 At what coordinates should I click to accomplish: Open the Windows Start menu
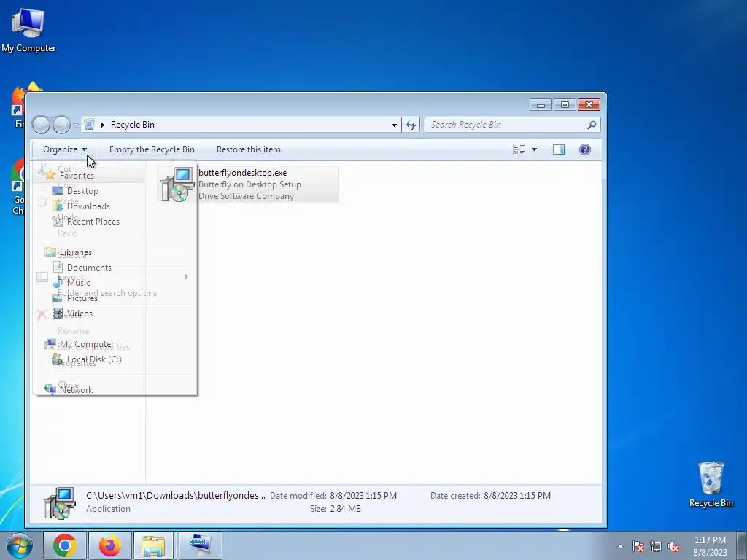tap(20, 545)
